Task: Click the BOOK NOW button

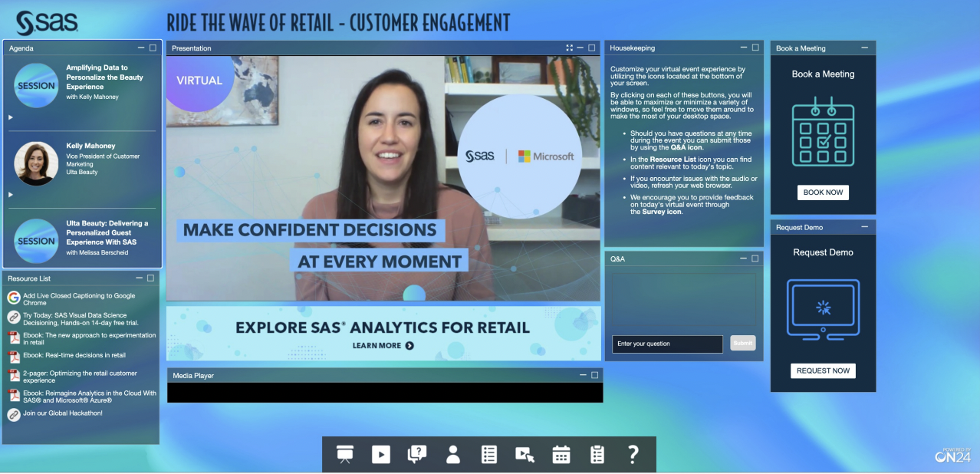Action: (823, 193)
